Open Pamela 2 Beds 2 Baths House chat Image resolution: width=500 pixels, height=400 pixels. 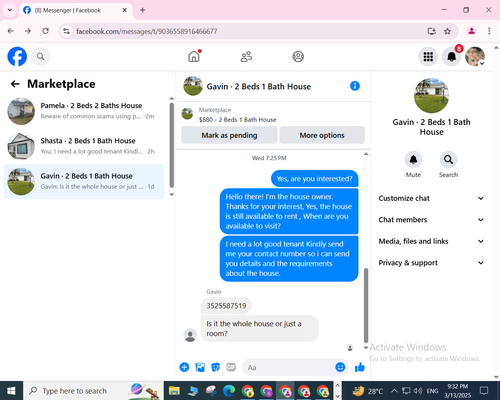coord(84,111)
